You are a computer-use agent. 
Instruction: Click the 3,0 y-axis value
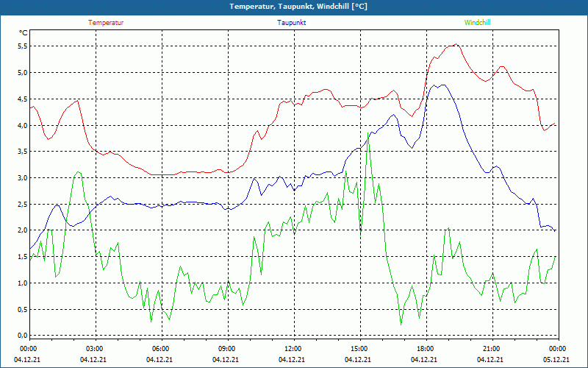(23, 177)
